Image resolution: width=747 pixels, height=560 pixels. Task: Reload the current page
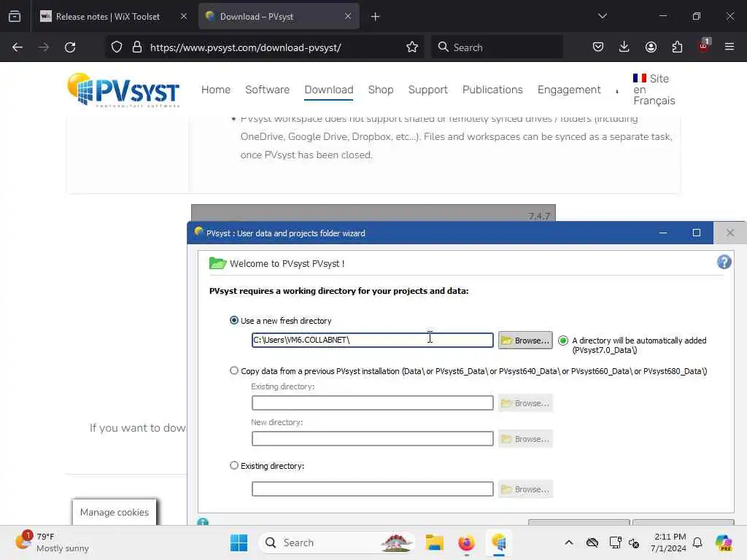click(70, 47)
